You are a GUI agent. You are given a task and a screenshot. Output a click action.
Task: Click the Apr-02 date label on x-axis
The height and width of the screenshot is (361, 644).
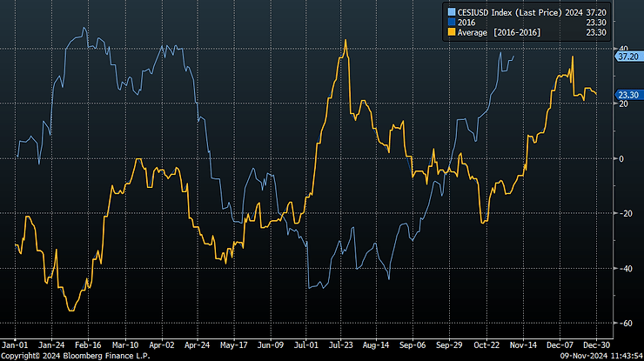pos(162,344)
